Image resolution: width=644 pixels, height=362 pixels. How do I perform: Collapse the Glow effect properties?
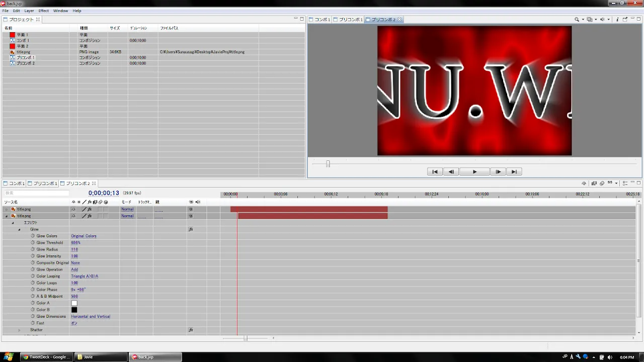pyautogui.click(x=20, y=229)
